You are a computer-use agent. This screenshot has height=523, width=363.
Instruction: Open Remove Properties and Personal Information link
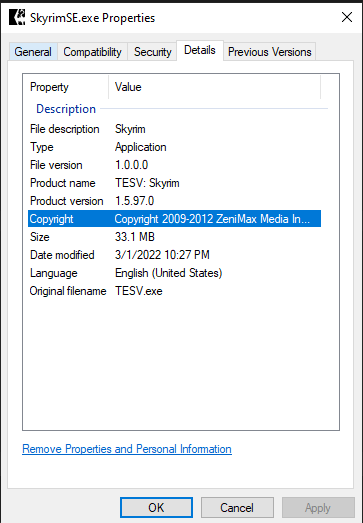tap(127, 449)
